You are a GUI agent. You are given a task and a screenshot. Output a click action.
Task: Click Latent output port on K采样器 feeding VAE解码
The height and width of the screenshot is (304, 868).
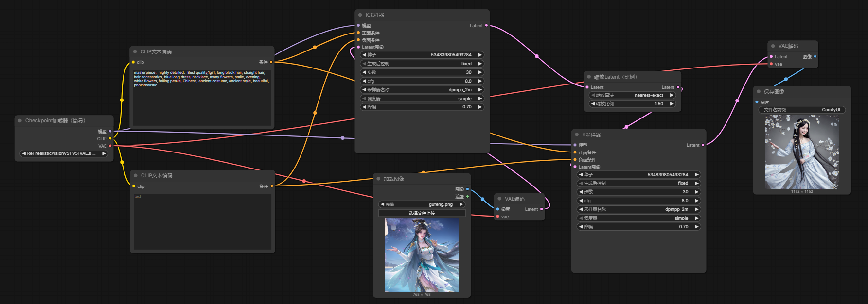703,145
